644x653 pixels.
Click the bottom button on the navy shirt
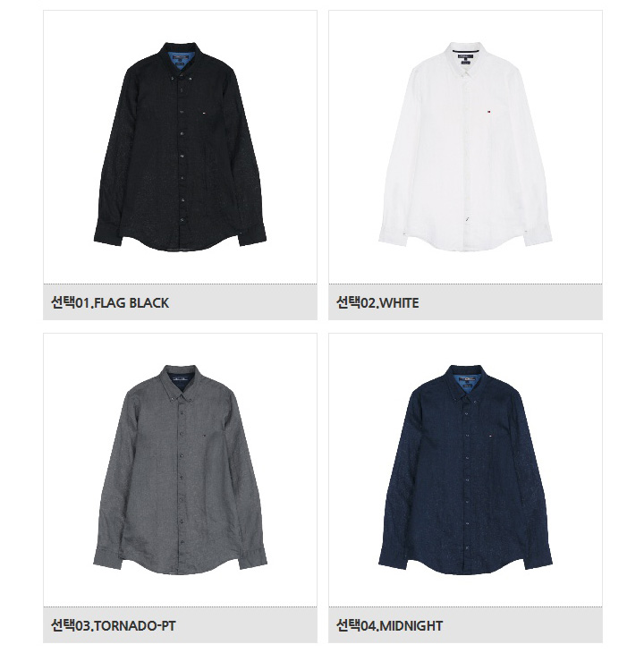tap(467, 548)
